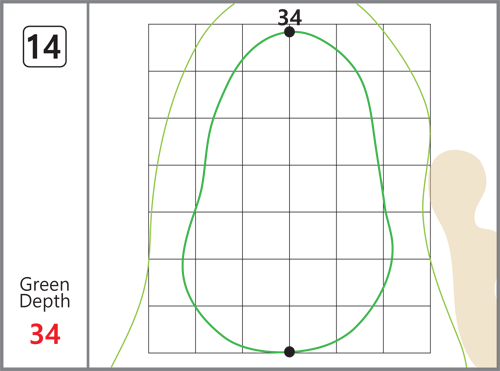The height and width of the screenshot is (371, 500).
Task: Click the black dot at green's back edge
Action: click(289, 32)
